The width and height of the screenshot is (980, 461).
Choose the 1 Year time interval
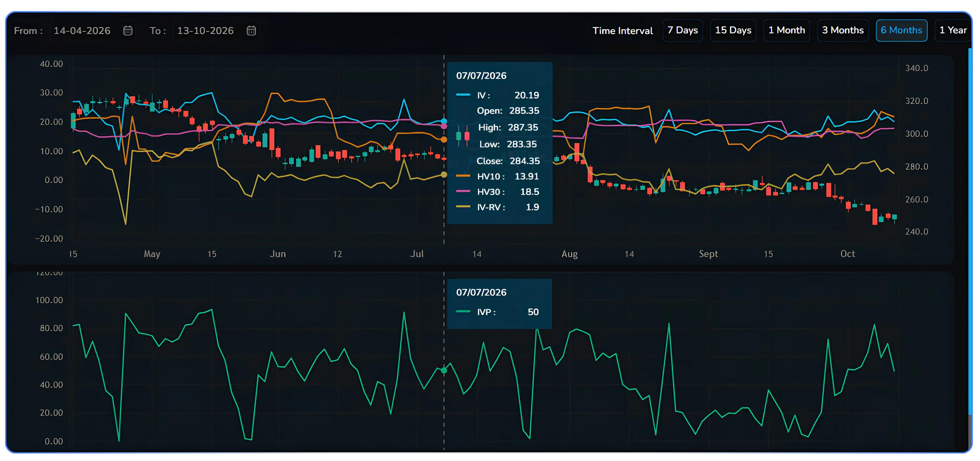tap(953, 30)
